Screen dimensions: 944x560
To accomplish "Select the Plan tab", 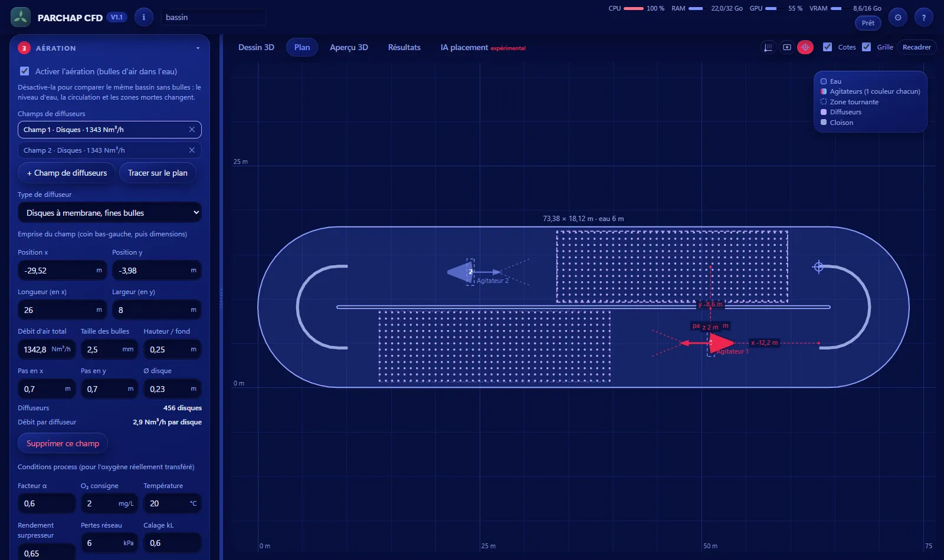I will pyautogui.click(x=302, y=47).
